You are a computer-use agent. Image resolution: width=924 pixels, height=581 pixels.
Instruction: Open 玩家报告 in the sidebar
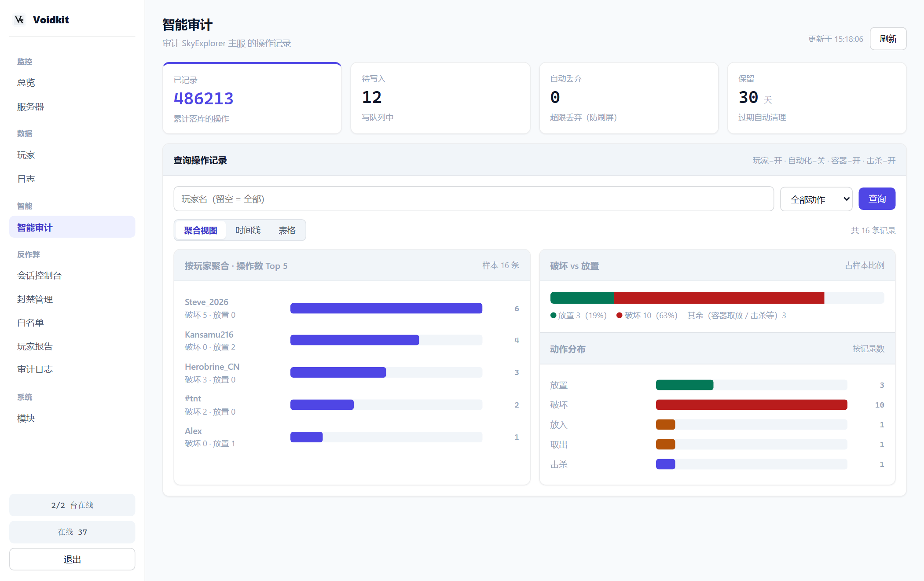point(72,346)
